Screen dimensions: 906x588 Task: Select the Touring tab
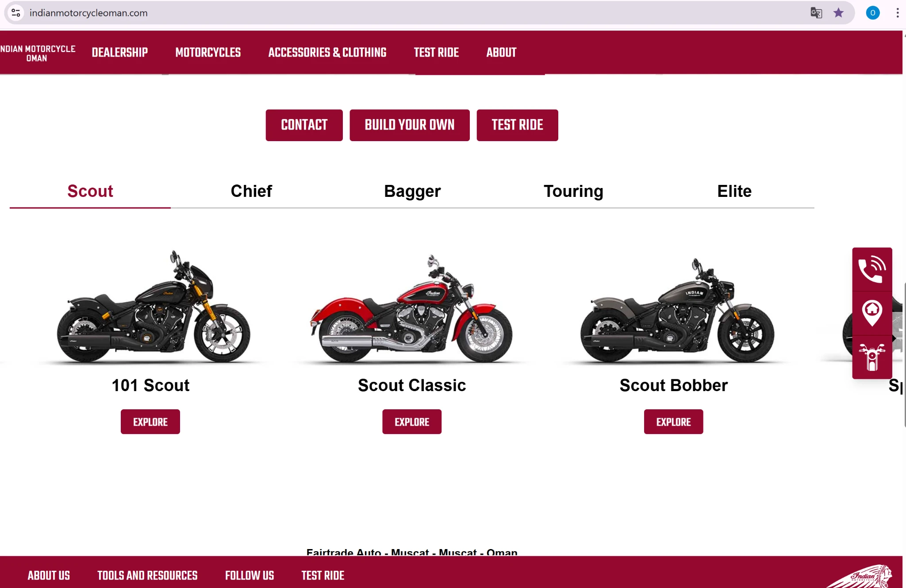[x=573, y=191]
